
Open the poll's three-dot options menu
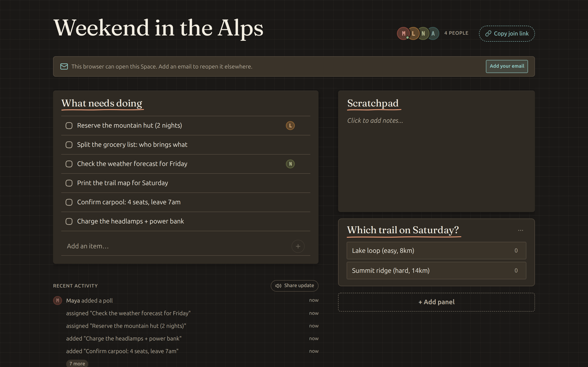(x=520, y=230)
